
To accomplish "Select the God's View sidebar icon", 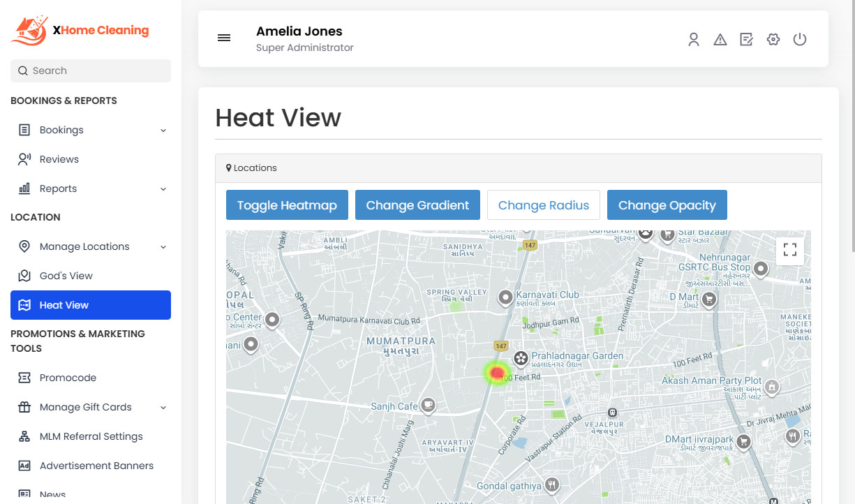I will point(24,275).
